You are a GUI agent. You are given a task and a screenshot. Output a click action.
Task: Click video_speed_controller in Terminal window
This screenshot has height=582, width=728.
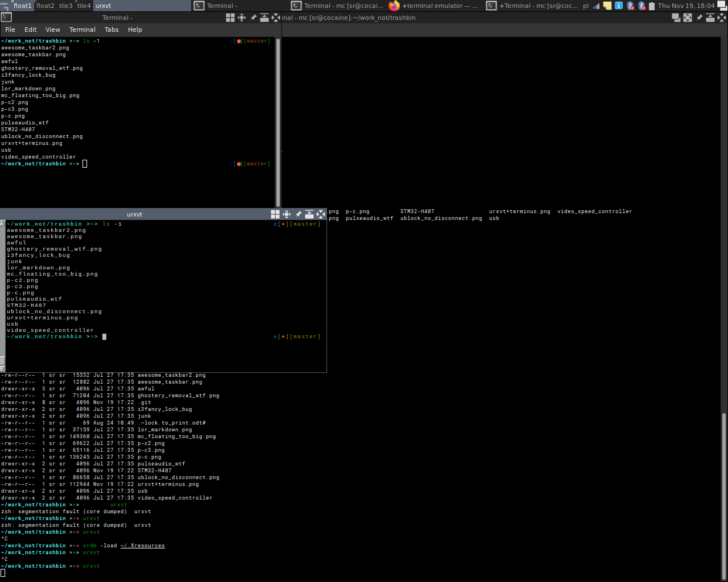(39, 157)
